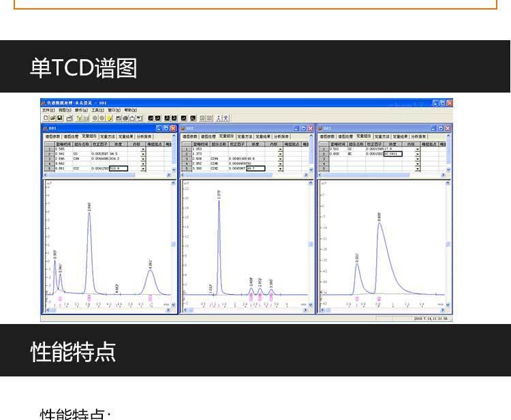Click the New file icon in toolbar
The image size is (511, 420).
(x=46, y=118)
